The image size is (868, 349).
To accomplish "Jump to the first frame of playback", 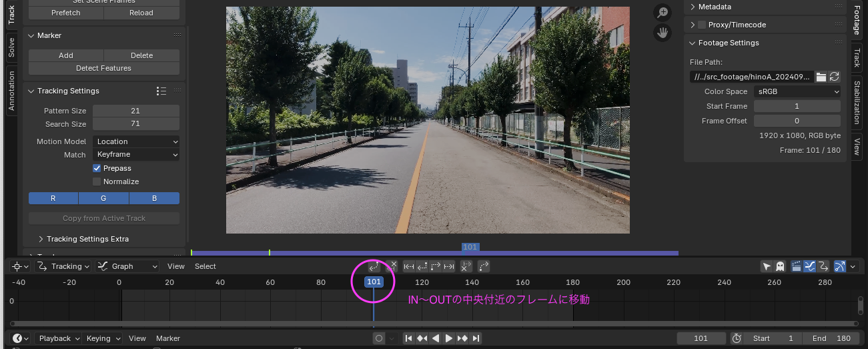I will click(x=409, y=338).
